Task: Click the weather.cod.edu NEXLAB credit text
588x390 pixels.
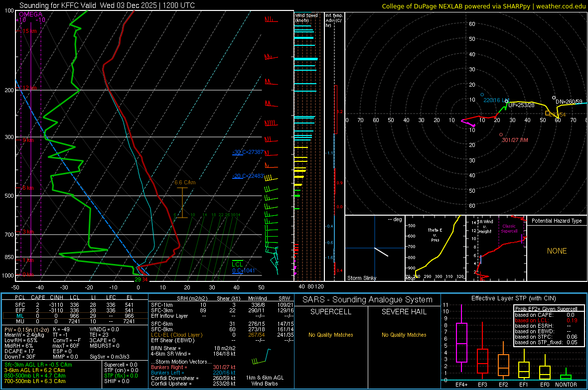Action: pyautogui.click(x=483, y=6)
